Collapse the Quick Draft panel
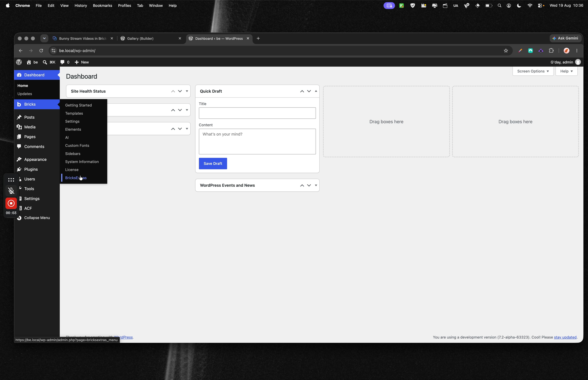588x380 pixels. [x=316, y=91]
